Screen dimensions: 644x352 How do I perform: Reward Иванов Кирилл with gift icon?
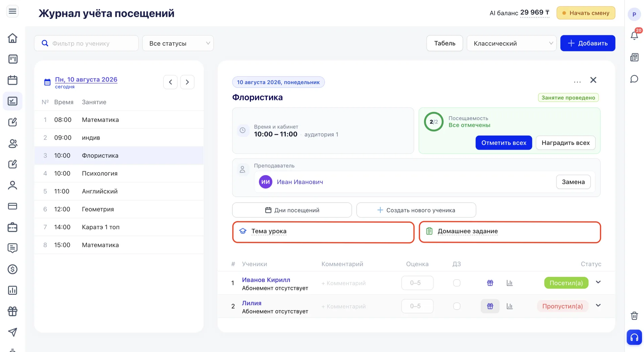(x=490, y=283)
